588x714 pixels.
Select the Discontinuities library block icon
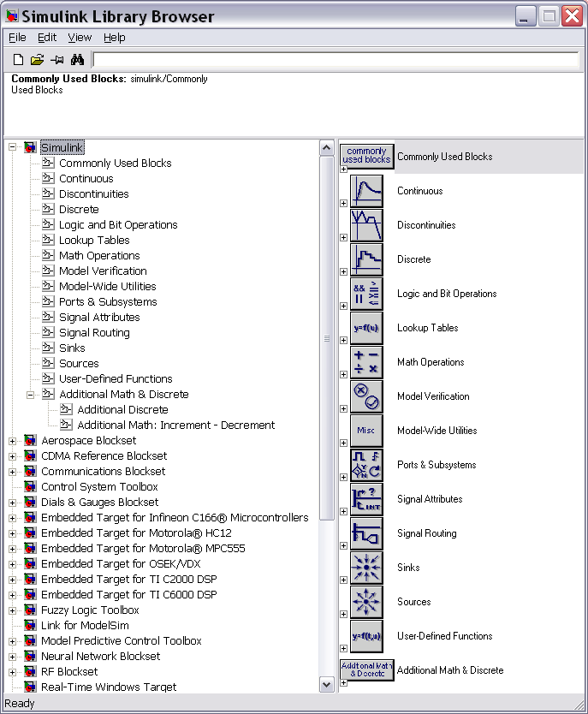tap(366, 225)
